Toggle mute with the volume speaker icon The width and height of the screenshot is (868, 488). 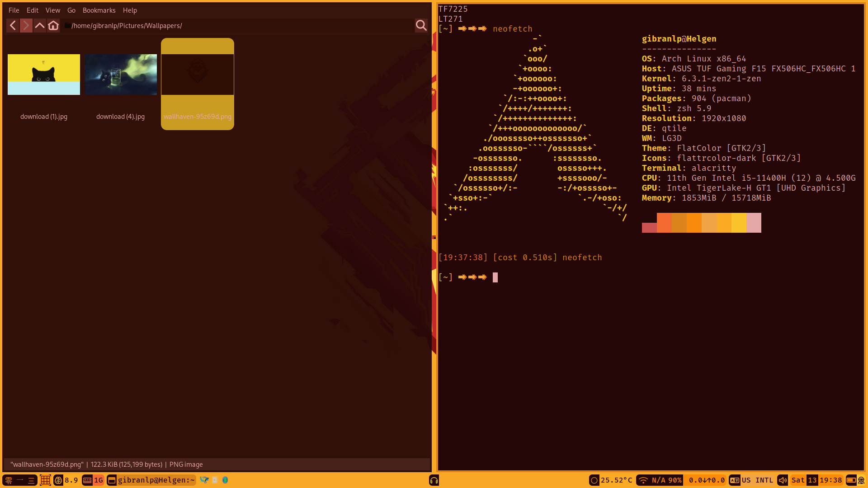(783, 480)
